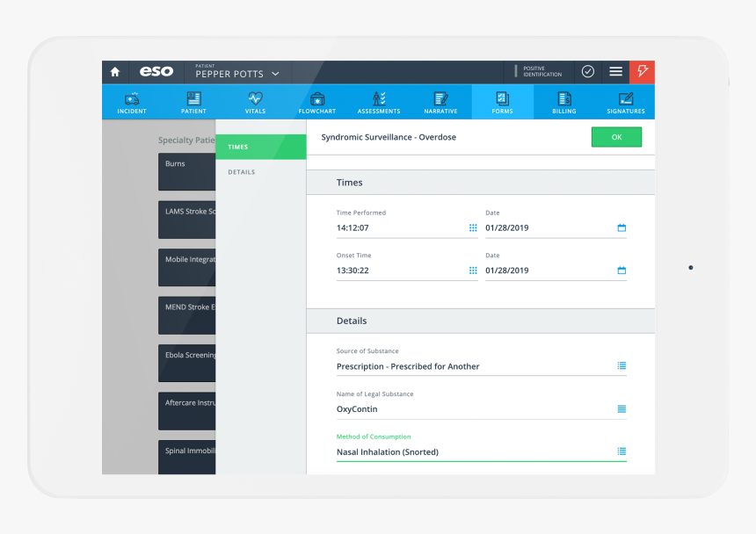This screenshot has height=534, width=756.
Task: Open the Name of Legal Substance list icon
Action: (622, 408)
